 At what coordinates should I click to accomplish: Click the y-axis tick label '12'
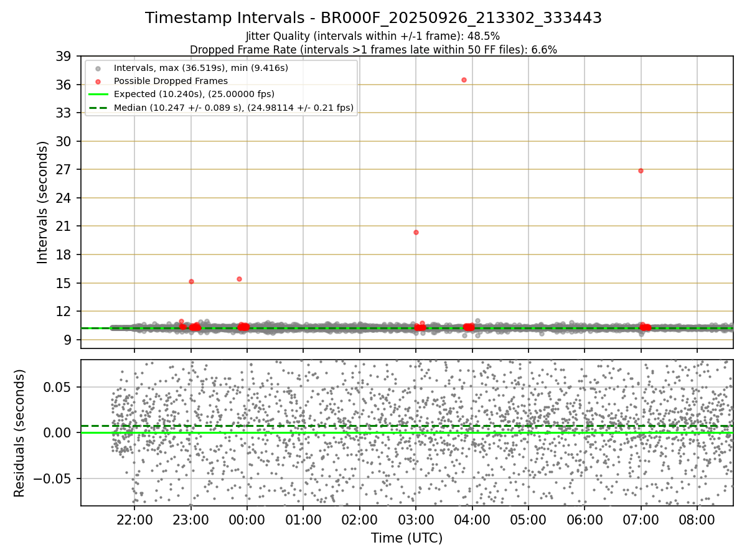tap(63, 311)
